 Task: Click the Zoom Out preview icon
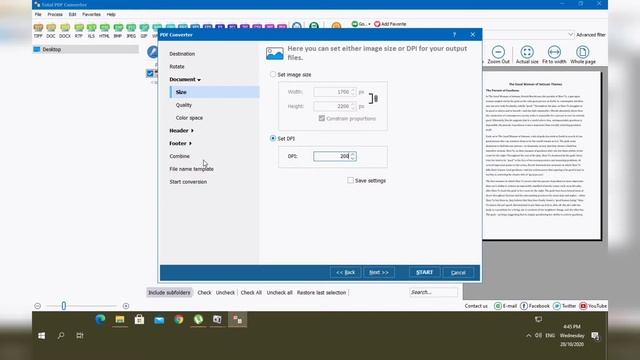(x=498, y=55)
